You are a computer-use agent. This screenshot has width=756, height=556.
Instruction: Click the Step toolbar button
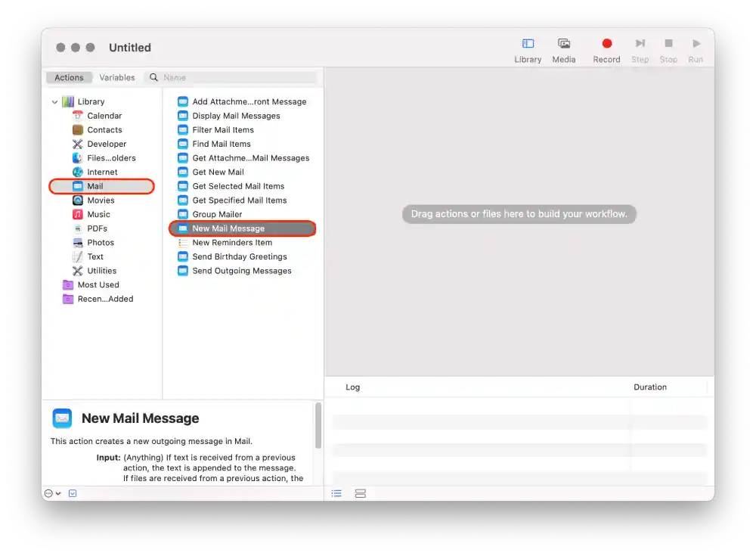pos(640,51)
